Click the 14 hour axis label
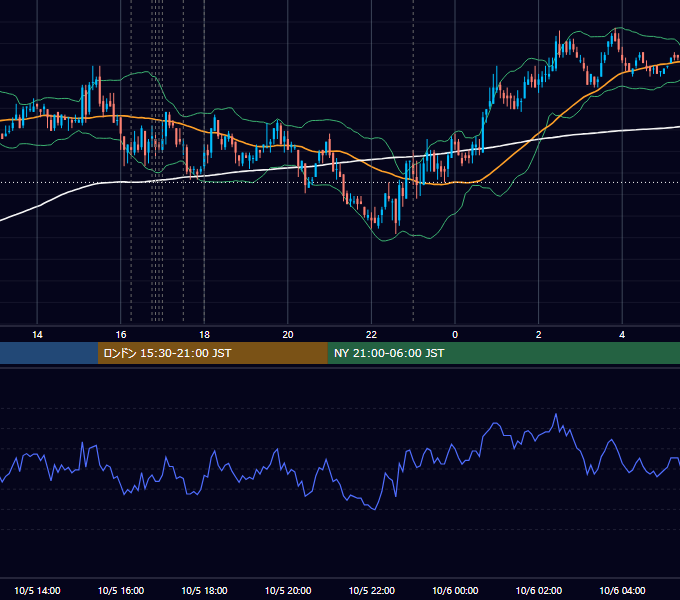The width and height of the screenshot is (680, 600). [37, 335]
